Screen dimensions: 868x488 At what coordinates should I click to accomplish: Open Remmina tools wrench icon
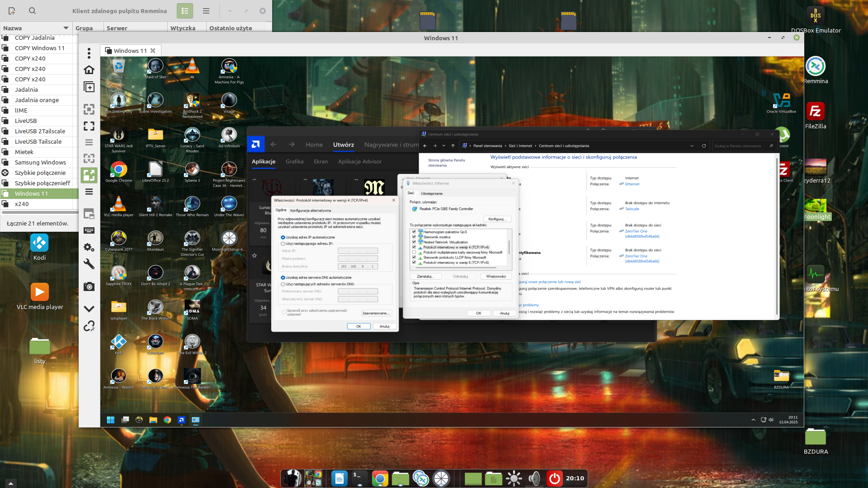[x=89, y=264]
